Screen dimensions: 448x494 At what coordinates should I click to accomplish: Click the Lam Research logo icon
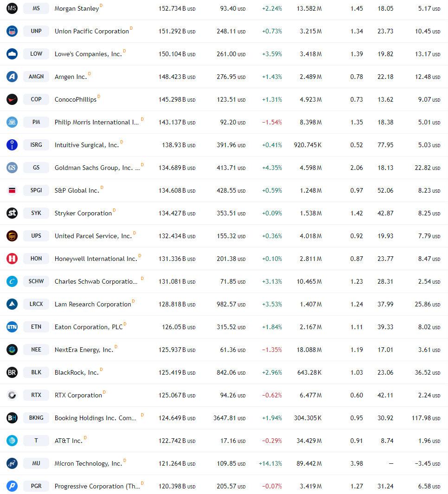(12, 304)
